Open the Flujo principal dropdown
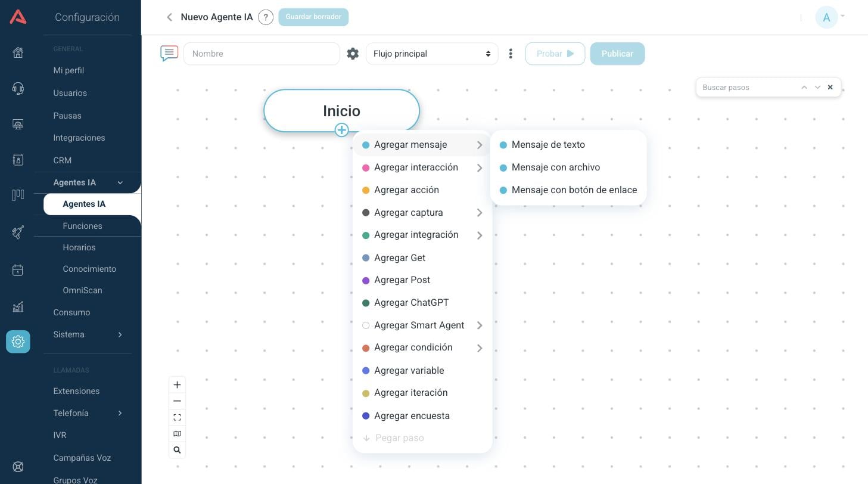This screenshot has height=484, width=868. pos(432,54)
